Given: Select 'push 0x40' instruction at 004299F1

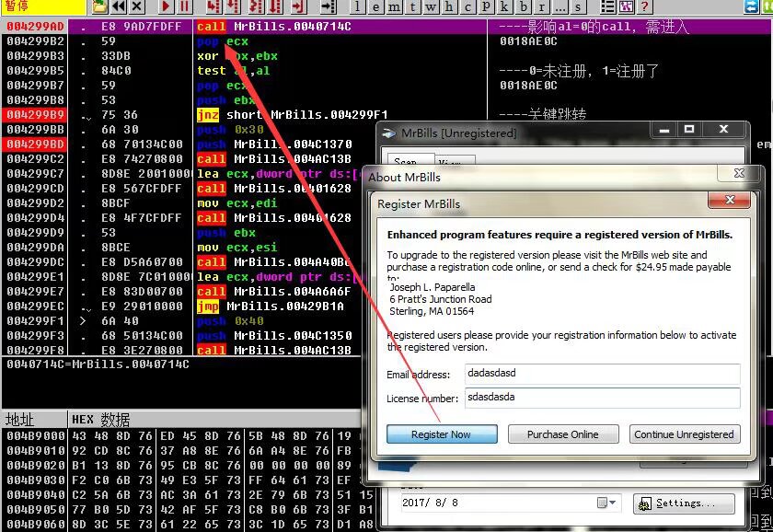Looking at the screenshot, I should tap(230, 321).
